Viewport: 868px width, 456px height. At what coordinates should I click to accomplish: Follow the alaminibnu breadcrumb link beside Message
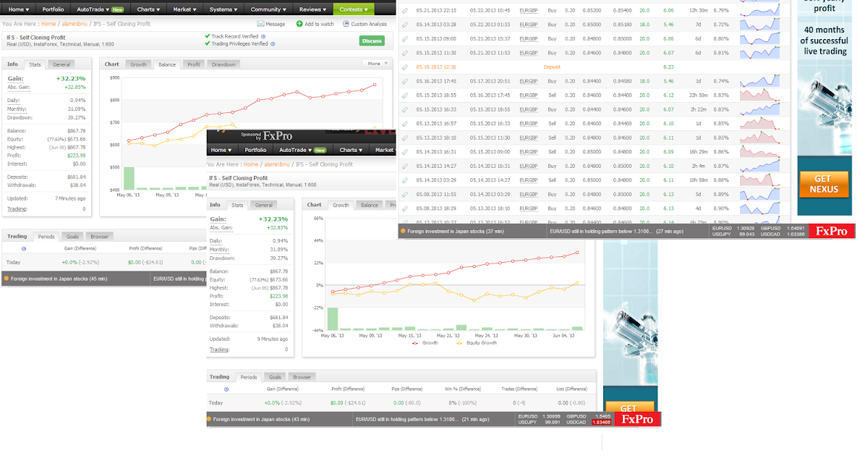pyautogui.click(x=75, y=24)
